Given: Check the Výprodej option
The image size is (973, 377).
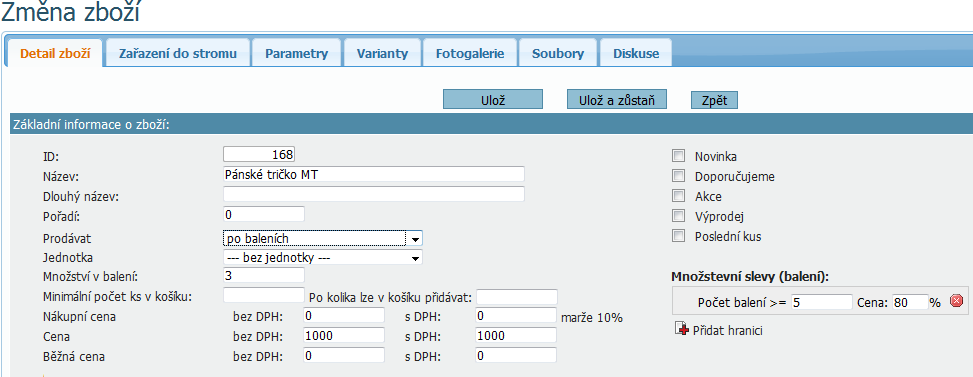Looking at the screenshot, I should pos(678,216).
